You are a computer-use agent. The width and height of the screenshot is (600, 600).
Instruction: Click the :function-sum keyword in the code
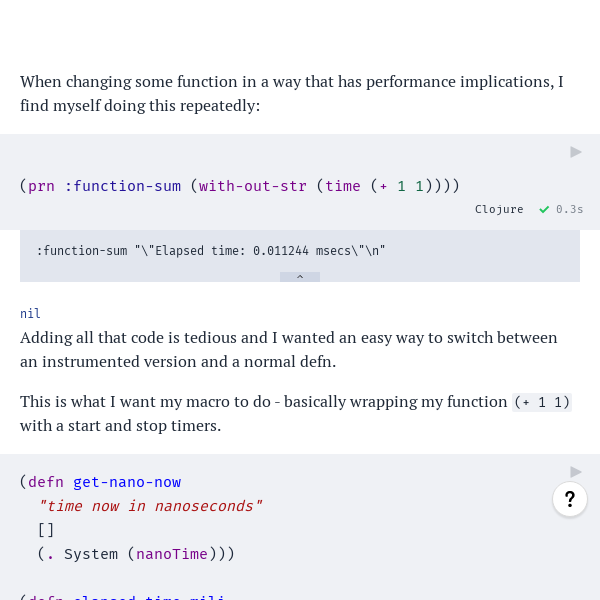tap(122, 186)
